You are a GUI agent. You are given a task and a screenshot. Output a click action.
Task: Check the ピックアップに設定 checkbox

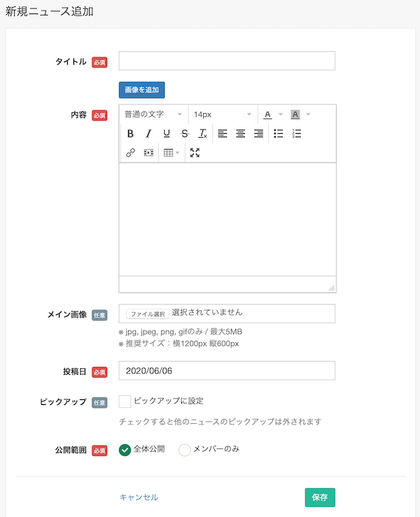(125, 401)
